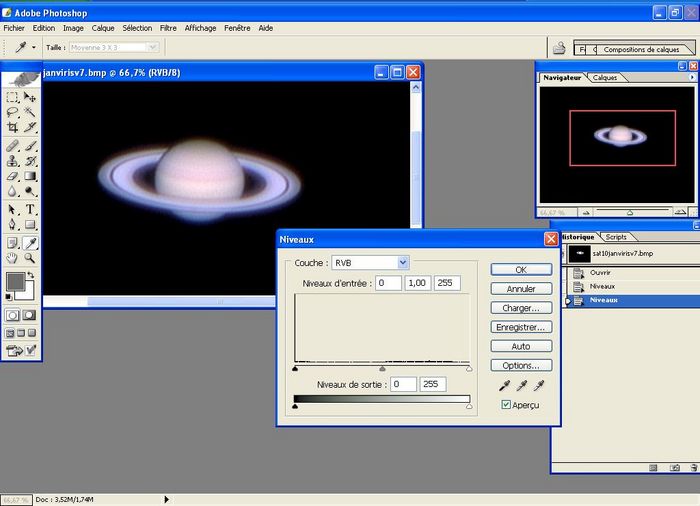Select the Lasso tool
This screenshot has width=700, height=506.
(12, 113)
